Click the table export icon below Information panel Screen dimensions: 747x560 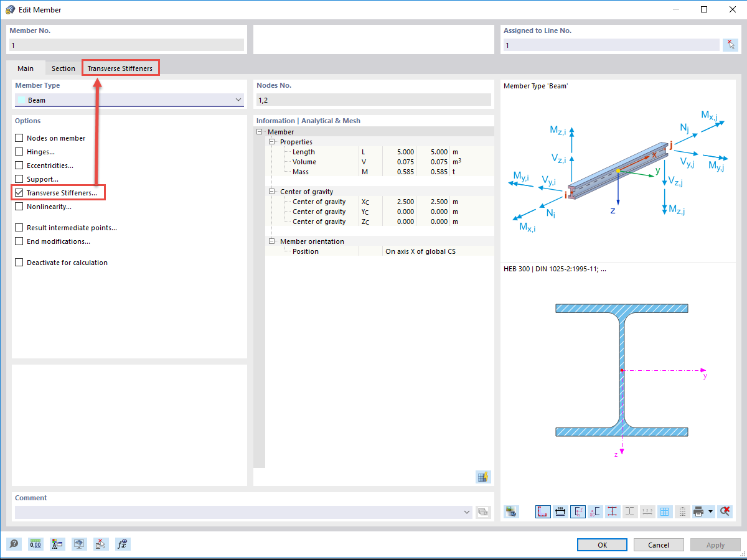click(484, 477)
